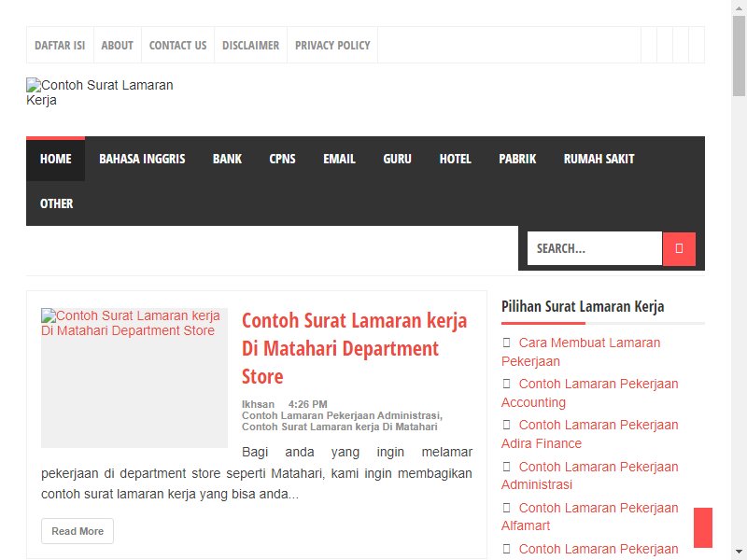The width and height of the screenshot is (747, 560).
Task: Select the Hotel navigation category
Action: (455, 159)
